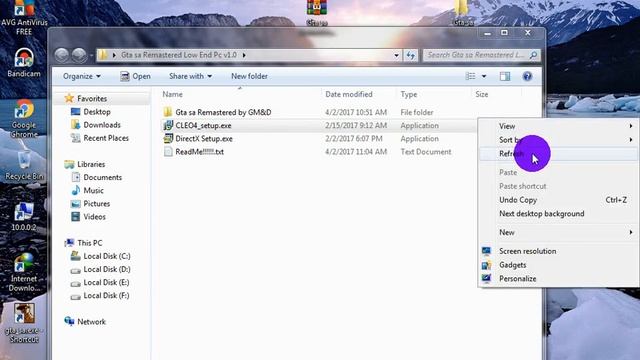Screen dimensions: 640x360
Task: Toggle the preview pane icon
Action: [505, 76]
